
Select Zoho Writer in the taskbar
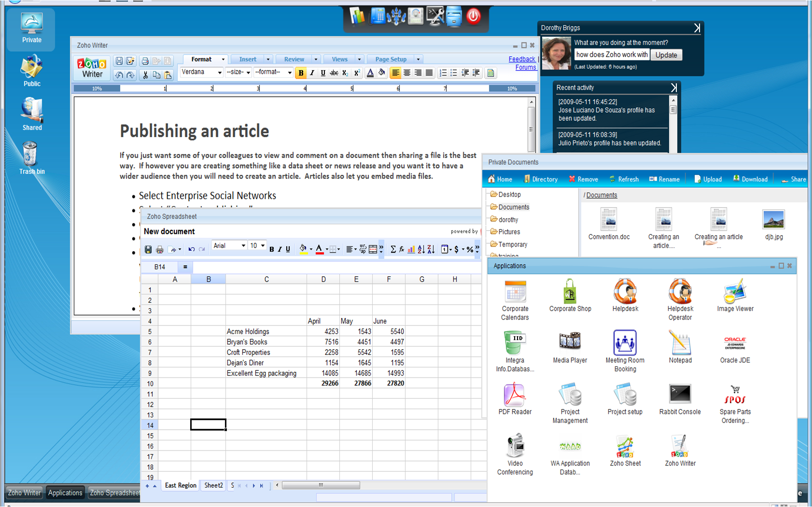[24, 493]
